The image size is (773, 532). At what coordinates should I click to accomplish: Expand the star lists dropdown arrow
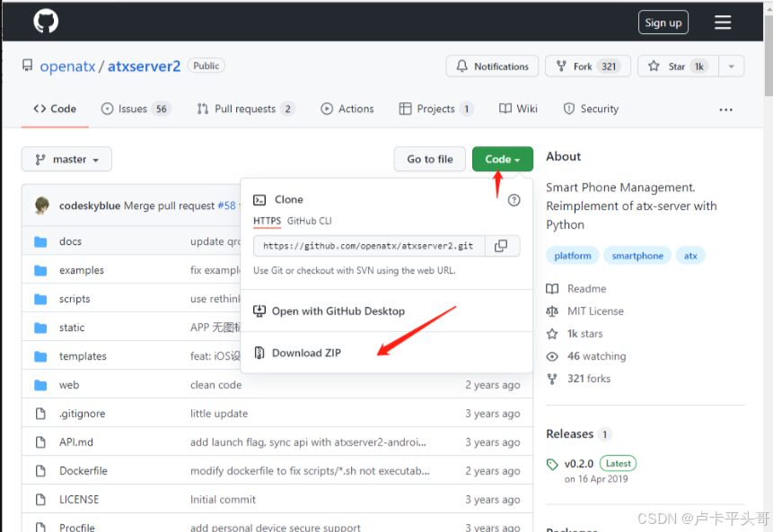pyautogui.click(x=732, y=66)
